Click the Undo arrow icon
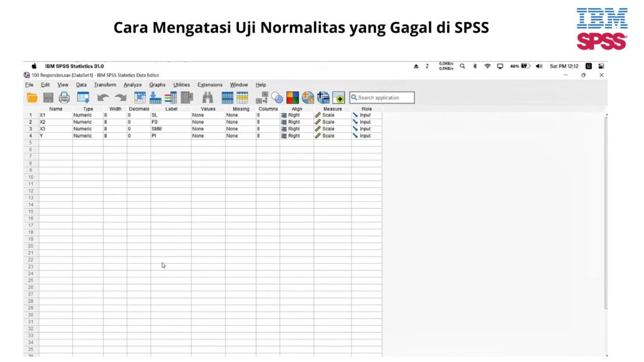The image size is (644, 362). click(103, 97)
